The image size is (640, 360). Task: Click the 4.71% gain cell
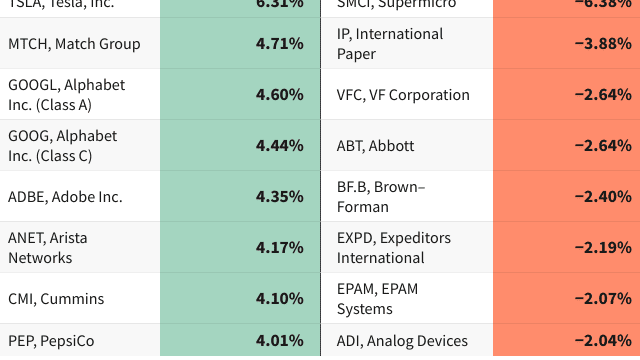coord(240,43)
